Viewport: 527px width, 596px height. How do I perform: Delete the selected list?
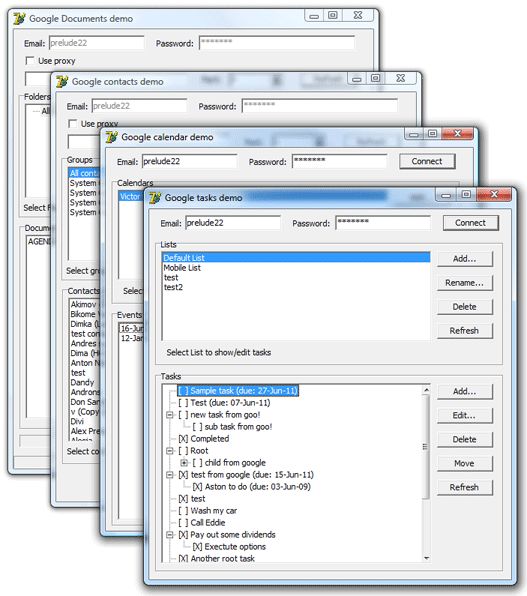(465, 307)
